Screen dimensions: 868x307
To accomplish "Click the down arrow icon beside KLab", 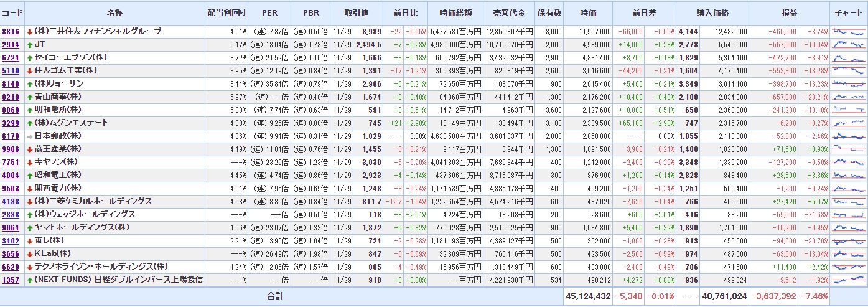I will (x=30, y=253).
